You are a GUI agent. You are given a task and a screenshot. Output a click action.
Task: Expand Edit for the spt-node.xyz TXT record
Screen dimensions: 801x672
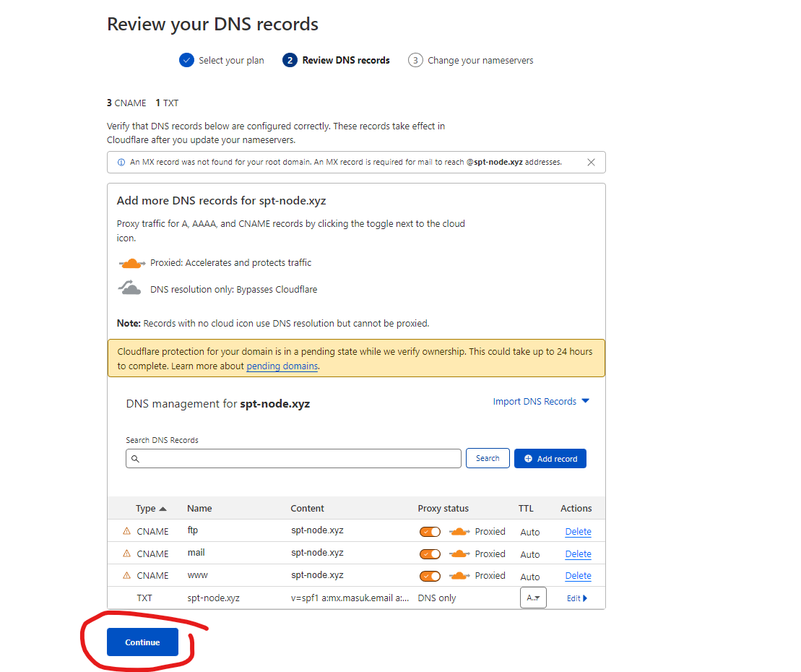[577, 598]
